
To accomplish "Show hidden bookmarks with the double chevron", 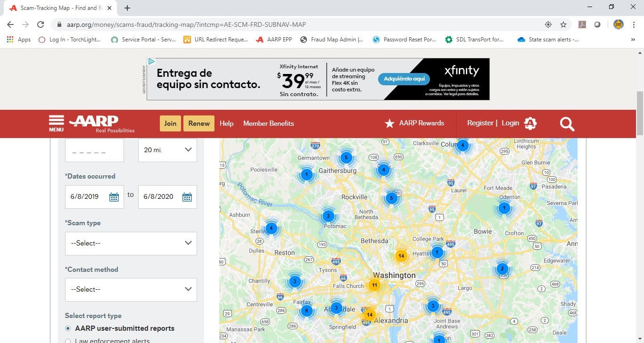I will pos(633,40).
